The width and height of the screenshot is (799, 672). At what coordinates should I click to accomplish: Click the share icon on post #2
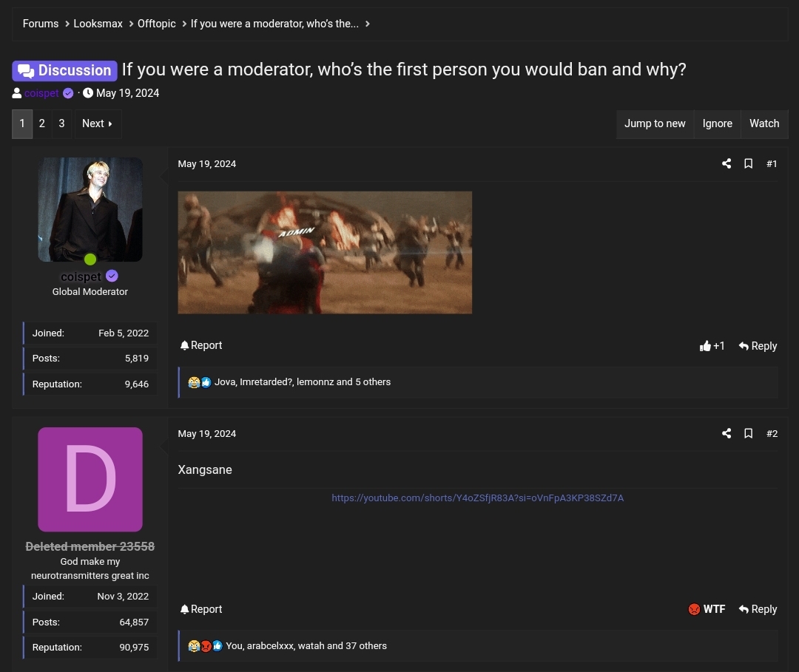coord(726,433)
